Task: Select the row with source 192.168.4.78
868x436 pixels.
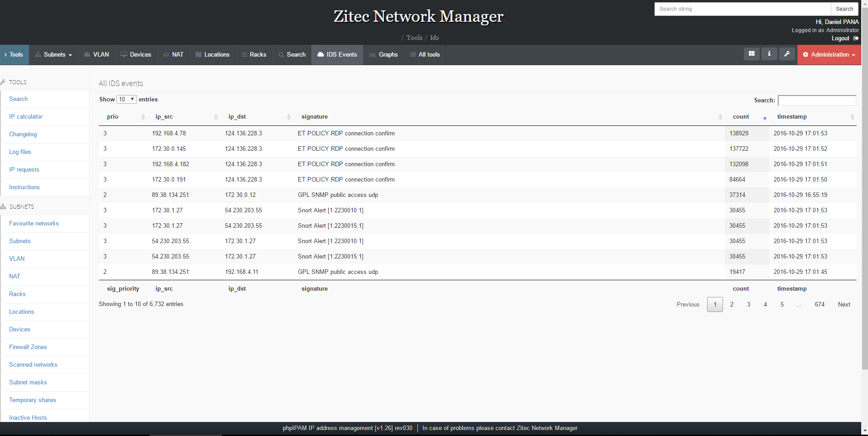Action: (478, 134)
